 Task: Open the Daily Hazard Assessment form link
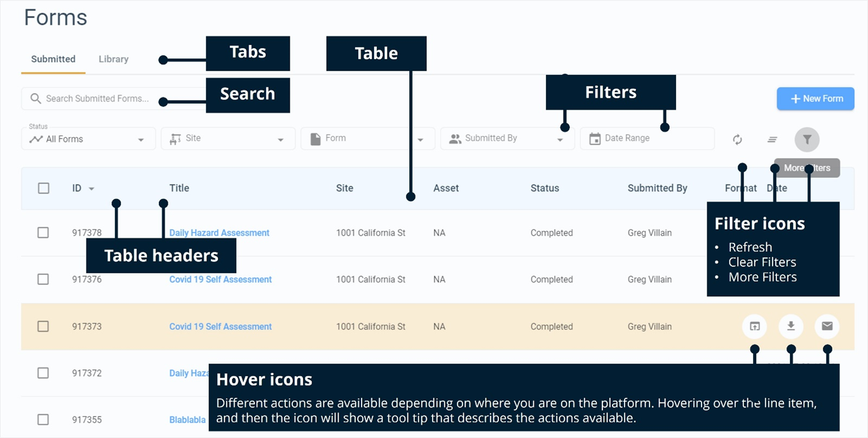pos(219,233)
